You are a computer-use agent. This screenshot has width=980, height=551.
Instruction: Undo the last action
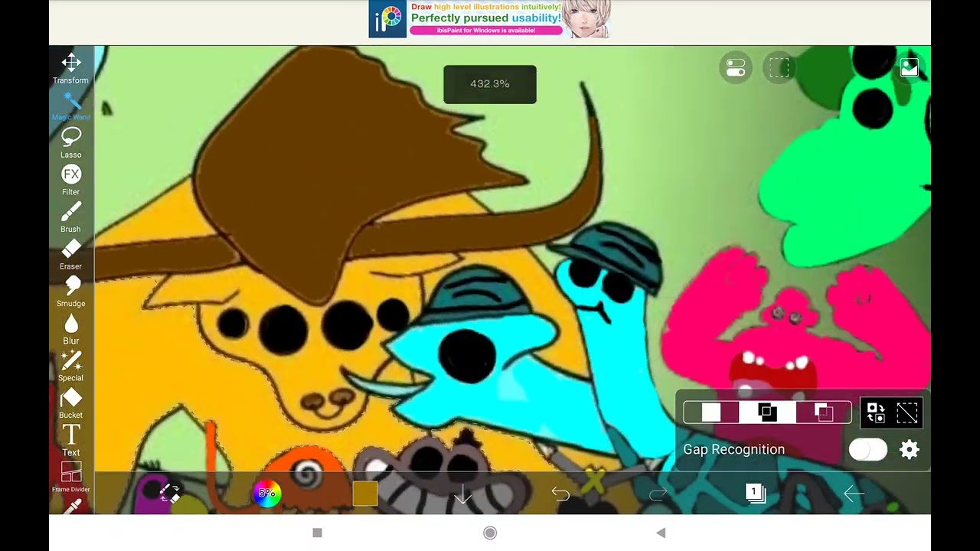click(560, 494)
